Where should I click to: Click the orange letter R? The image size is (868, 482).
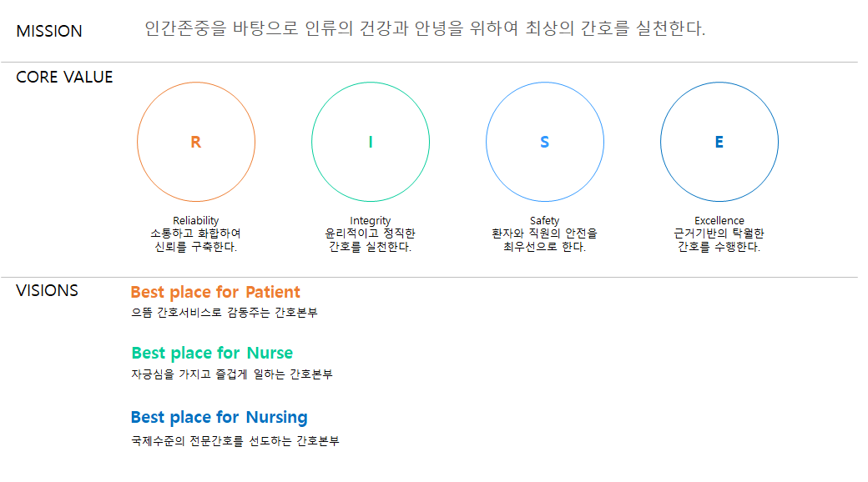[196, 143]
